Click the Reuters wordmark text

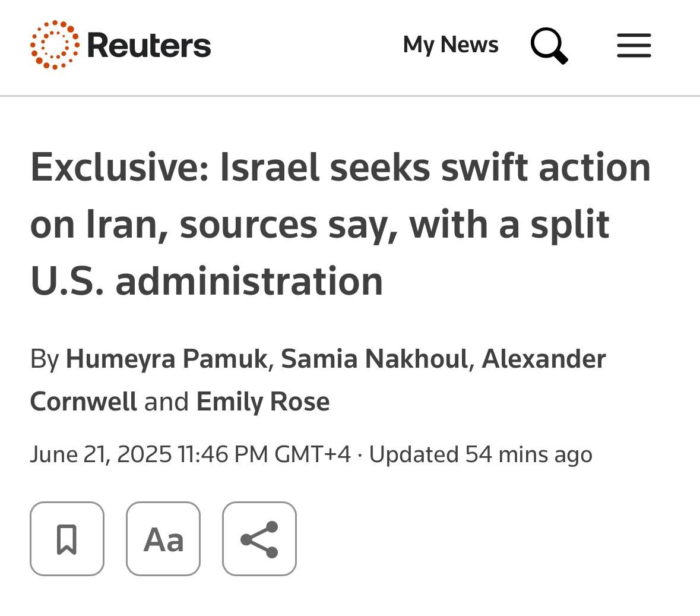[149, 45]
